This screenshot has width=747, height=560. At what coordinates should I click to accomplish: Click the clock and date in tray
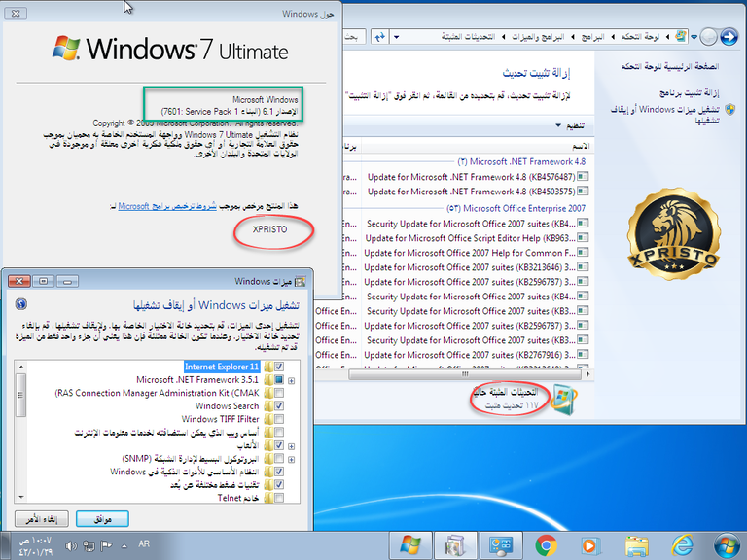[35, 546]
